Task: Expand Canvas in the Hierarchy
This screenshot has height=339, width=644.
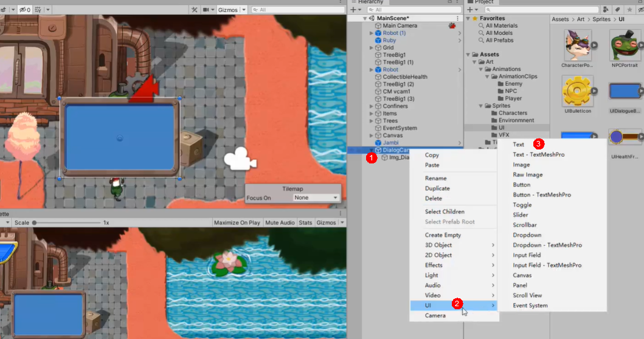Action: pyautogui.click(x=372, y=135)
